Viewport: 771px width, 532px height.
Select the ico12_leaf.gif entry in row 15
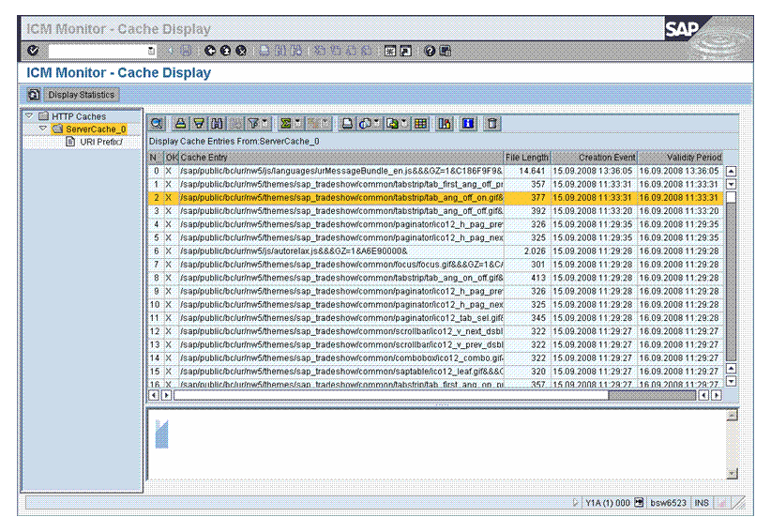(x=435, y=372)
